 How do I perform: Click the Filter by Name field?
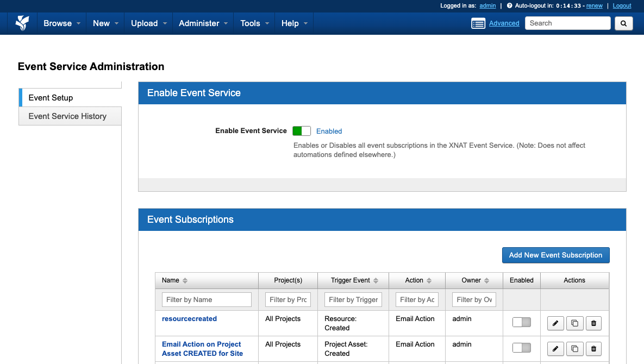pos(207,300)
